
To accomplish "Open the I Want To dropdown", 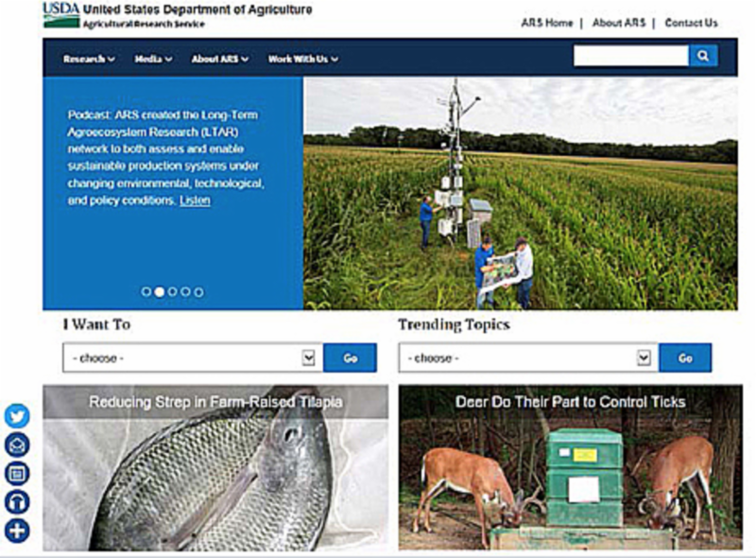I will tap(193, 357).
